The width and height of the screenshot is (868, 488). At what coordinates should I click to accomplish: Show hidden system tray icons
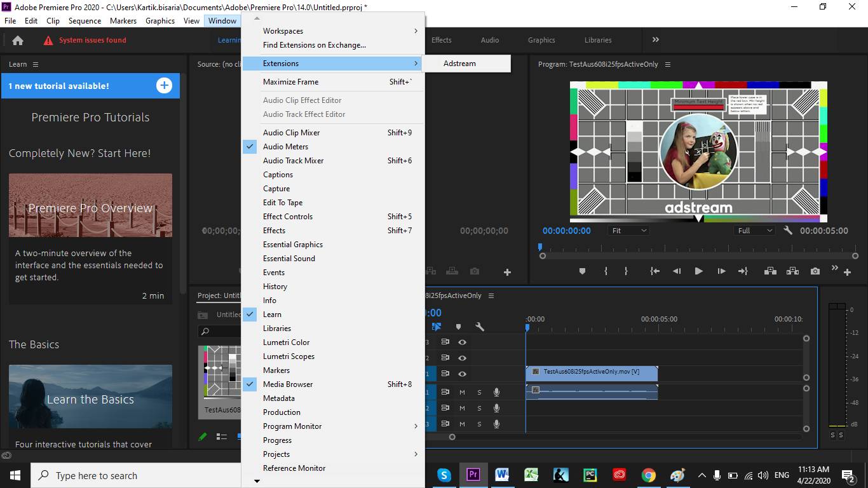pos(702,475)
